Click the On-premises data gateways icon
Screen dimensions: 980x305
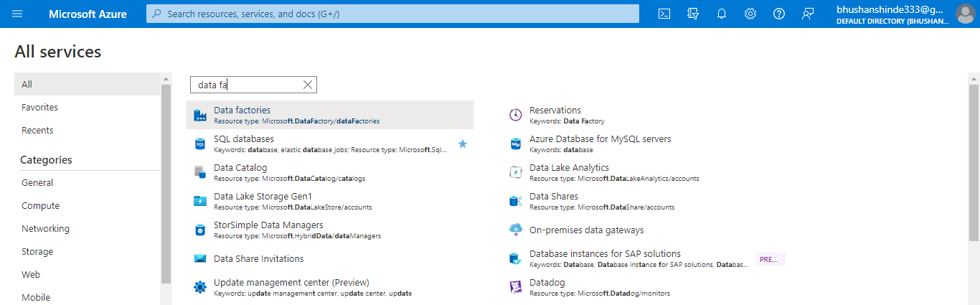[x=516, y=230]
